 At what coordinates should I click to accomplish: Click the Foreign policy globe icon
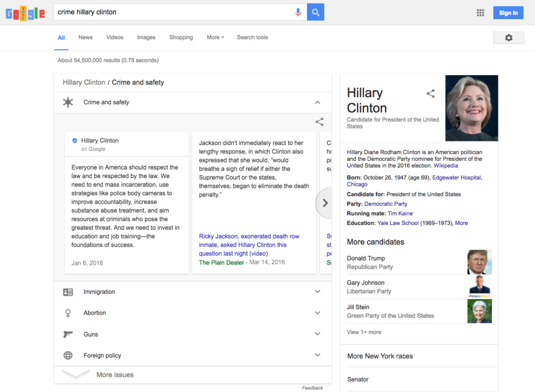pos(68,355)
